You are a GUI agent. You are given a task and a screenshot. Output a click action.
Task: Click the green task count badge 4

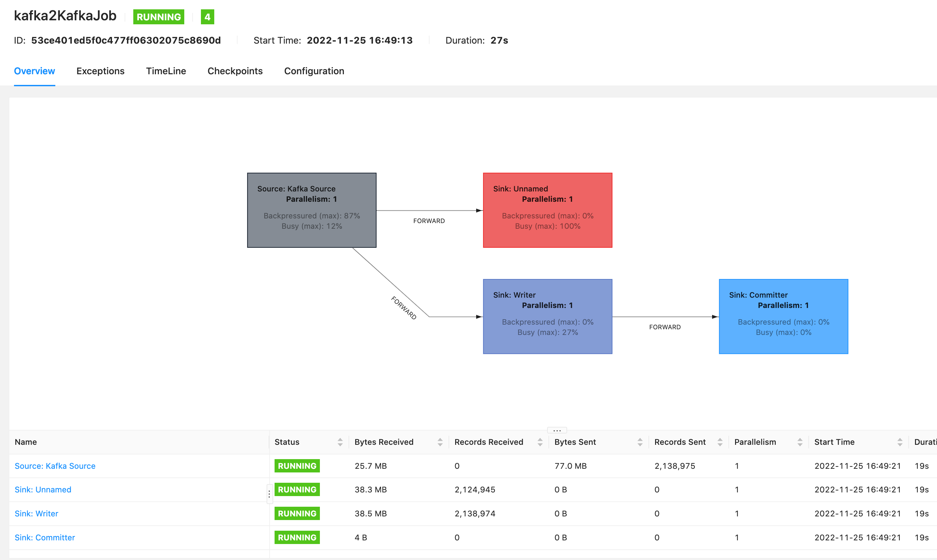point(207,17)
